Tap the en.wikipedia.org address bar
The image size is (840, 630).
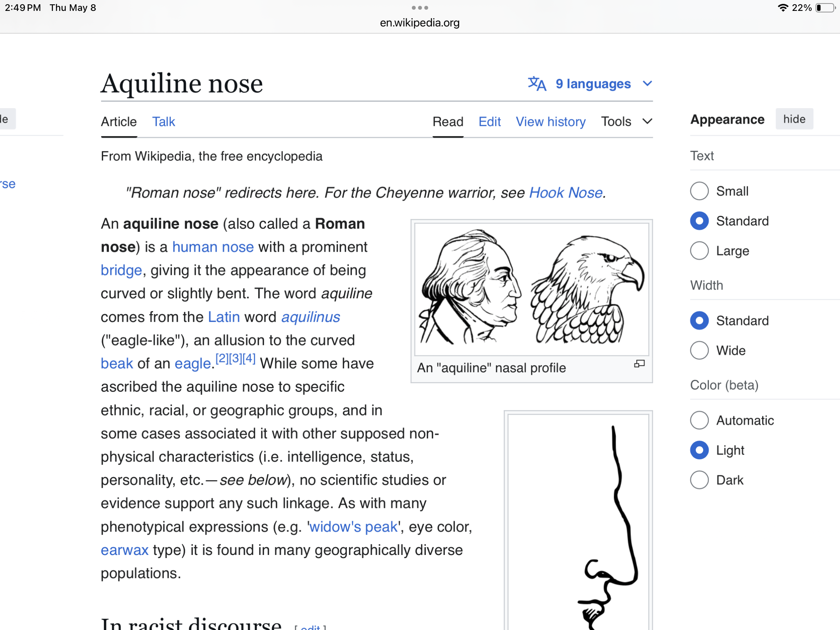(x=420, y=23)
